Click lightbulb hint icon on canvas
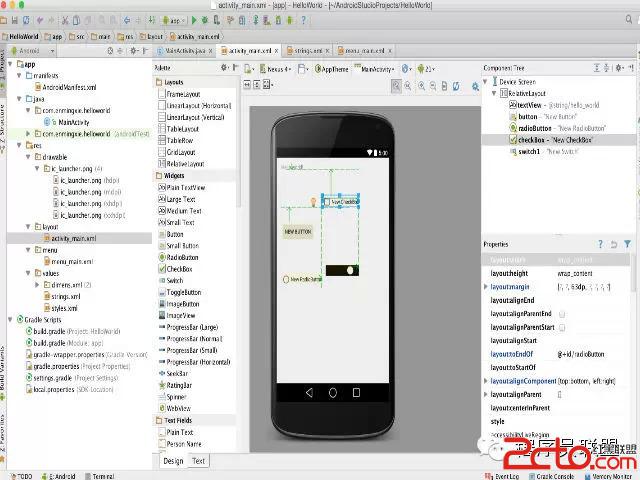 [x=313, y=202]
